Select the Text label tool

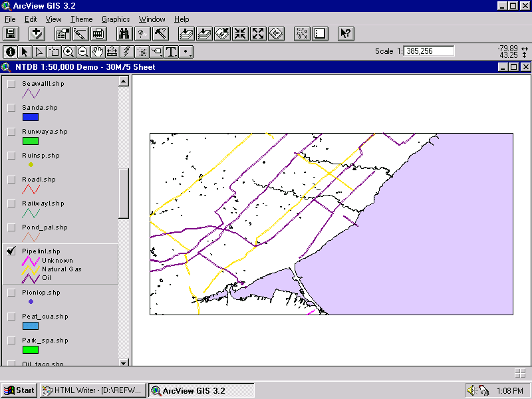click(172, 52)
